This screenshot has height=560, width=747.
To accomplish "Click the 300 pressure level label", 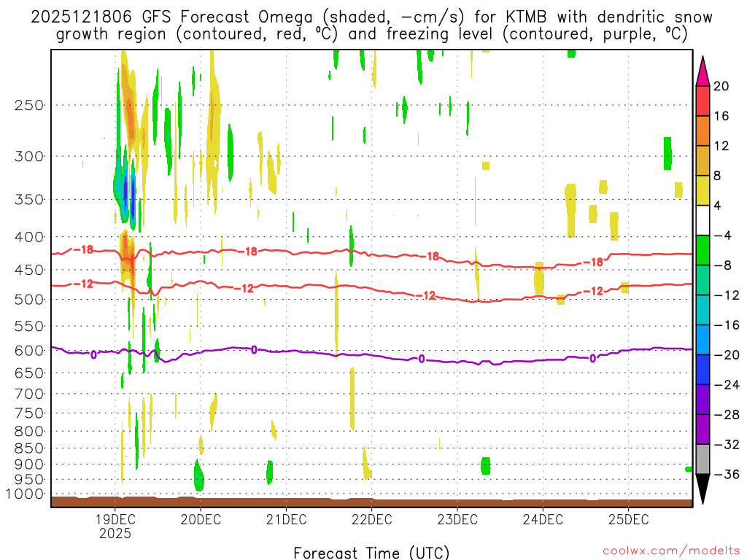I will tap(29, 156).
